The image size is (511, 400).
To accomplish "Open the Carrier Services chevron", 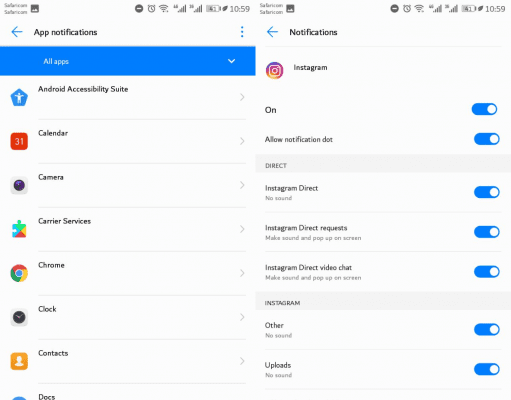I will pyautogui.click(x=242, y=229).
